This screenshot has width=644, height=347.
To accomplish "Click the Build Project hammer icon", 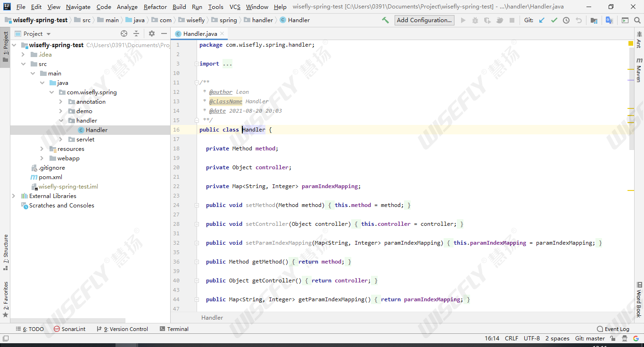I will point(385,20).
